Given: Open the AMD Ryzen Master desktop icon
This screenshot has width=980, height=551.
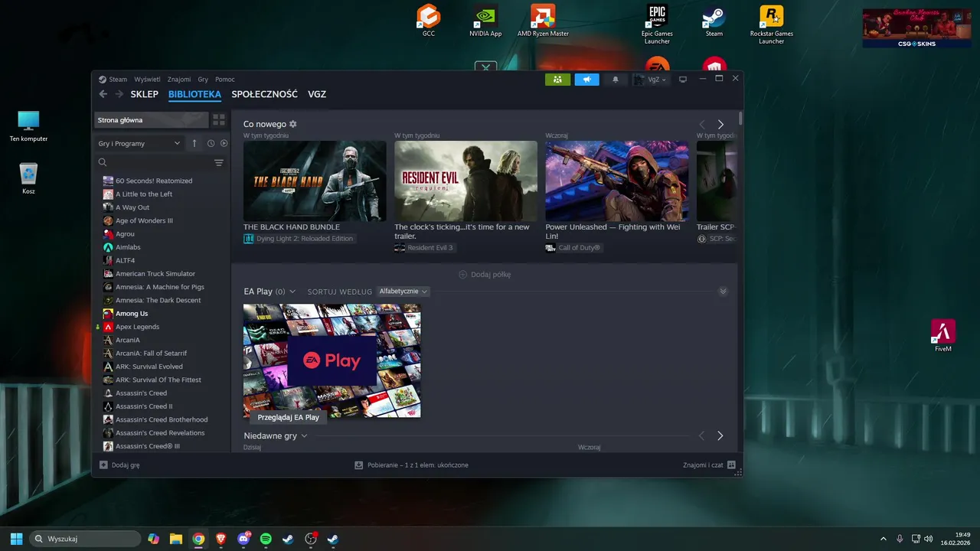Looking at the screenshot, I should coord(543,21).
